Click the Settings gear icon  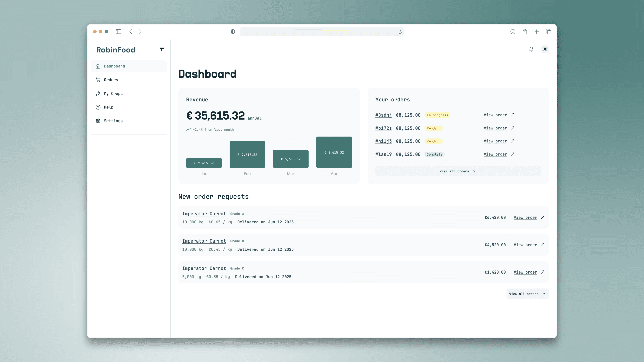point(98,121)
